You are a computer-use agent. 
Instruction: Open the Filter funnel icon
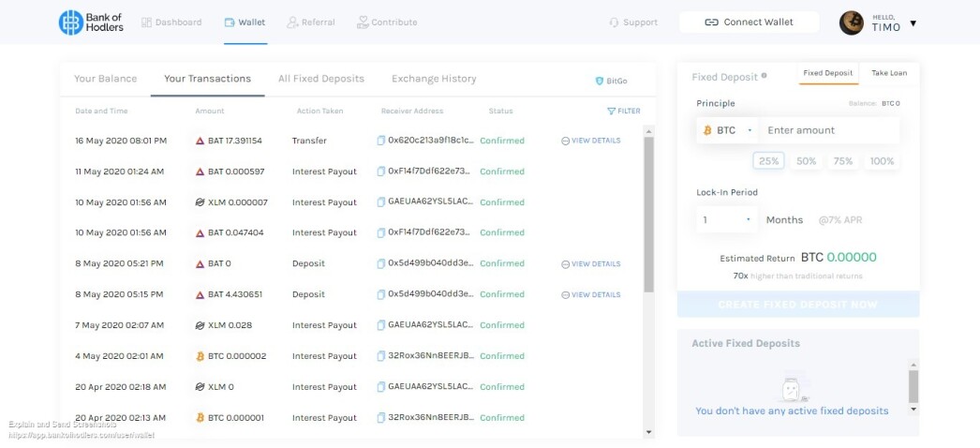(611, 112)
